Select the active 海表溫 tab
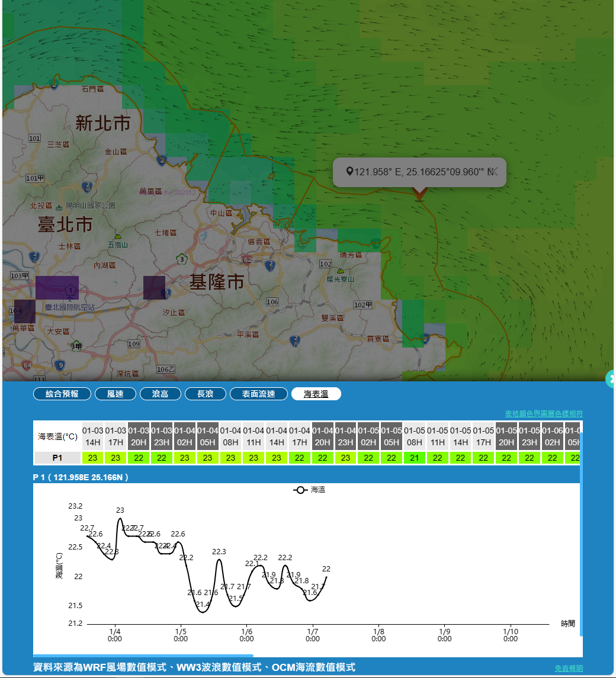Screen dimensions: 616x678 pos(316,394)
